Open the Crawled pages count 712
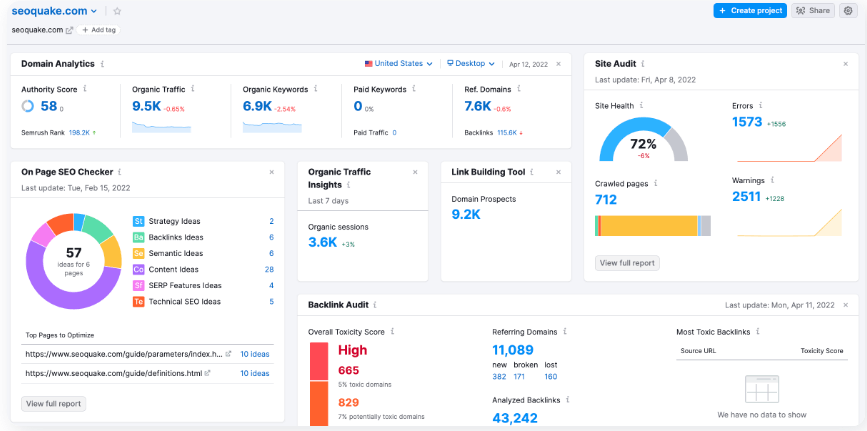This screenshot has width=867, height=431. pyautogui.click(x=606, y=200)
